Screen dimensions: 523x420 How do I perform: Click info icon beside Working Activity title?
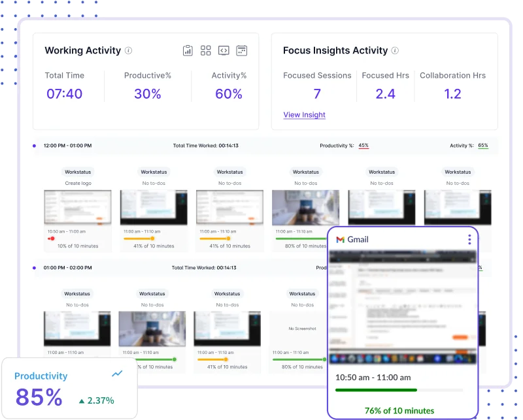coord(129,51)
